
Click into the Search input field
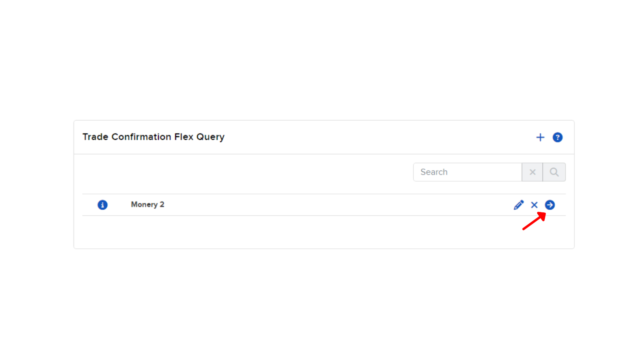coord(467,172)
